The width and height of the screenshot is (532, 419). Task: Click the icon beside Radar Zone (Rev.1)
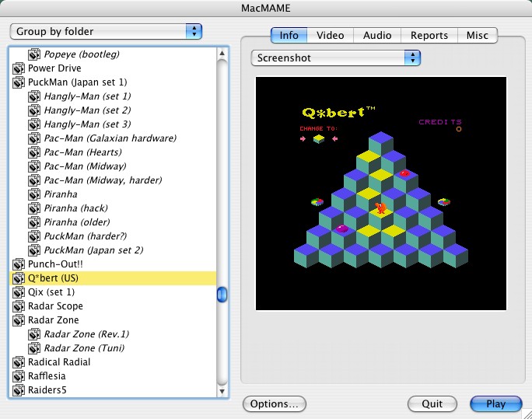[x=34, y=334]
